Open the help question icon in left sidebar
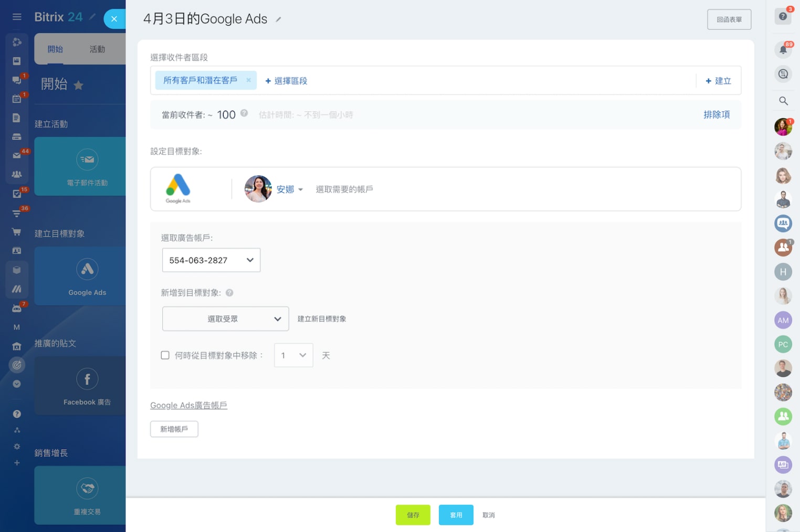 (17, 414)
